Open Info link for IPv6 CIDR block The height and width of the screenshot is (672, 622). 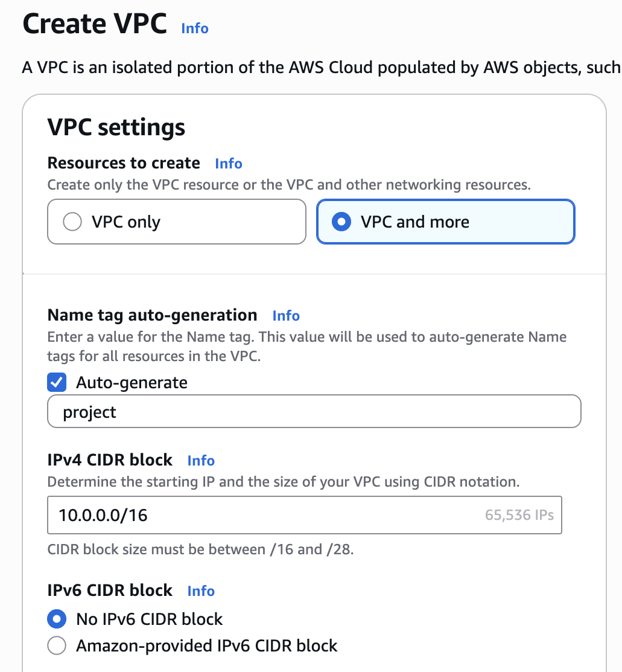pos(201,591)
